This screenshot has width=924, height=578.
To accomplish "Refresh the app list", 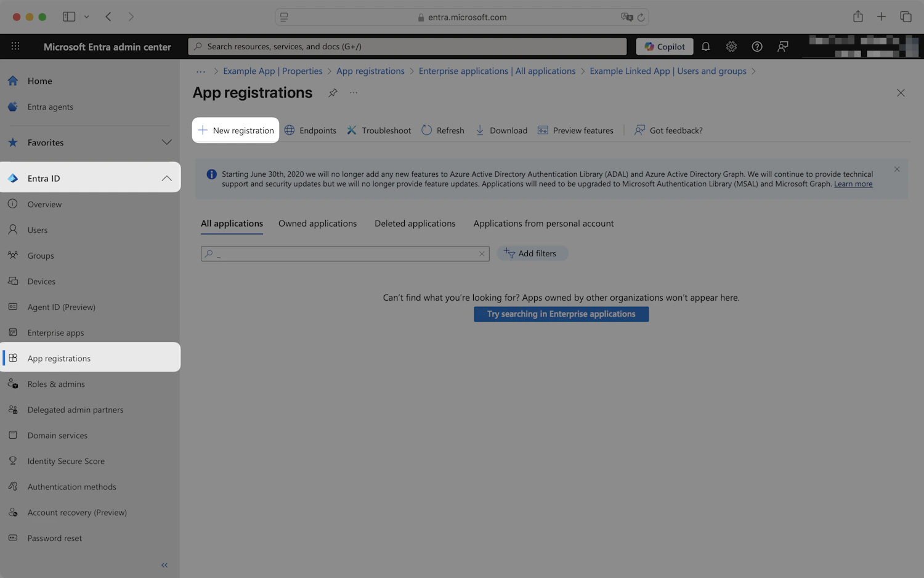I will [x=443, y=131].
